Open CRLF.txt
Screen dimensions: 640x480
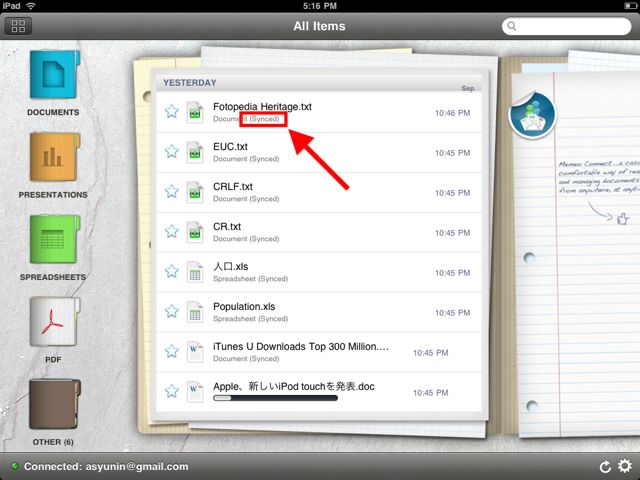tap(319, 192)
